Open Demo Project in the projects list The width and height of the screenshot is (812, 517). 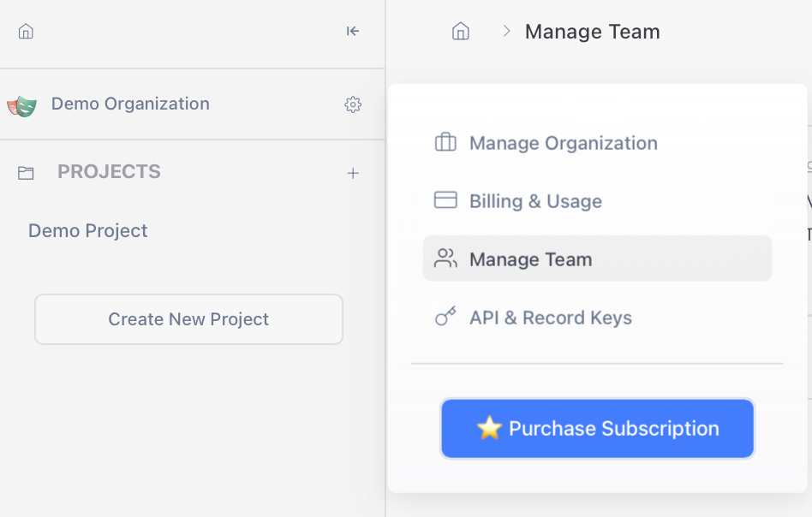(x=88, y=231)
